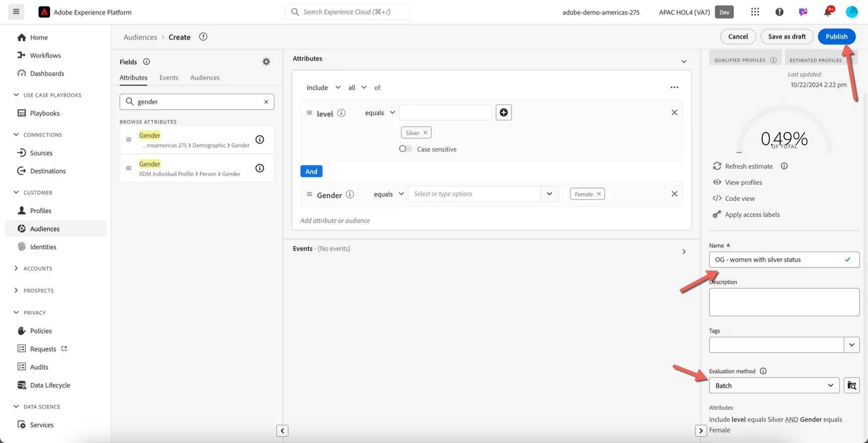The height and width of the screenshot is (443, 868).
Task: Click the Cancel button
Action: click(x=738, y=36)
